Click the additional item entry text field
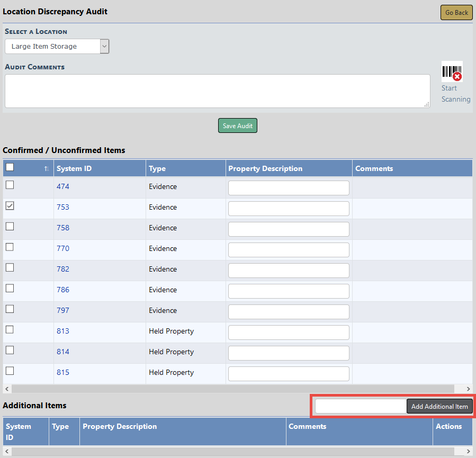This screenshot has width=476, height=458. (x=361, y=407)
